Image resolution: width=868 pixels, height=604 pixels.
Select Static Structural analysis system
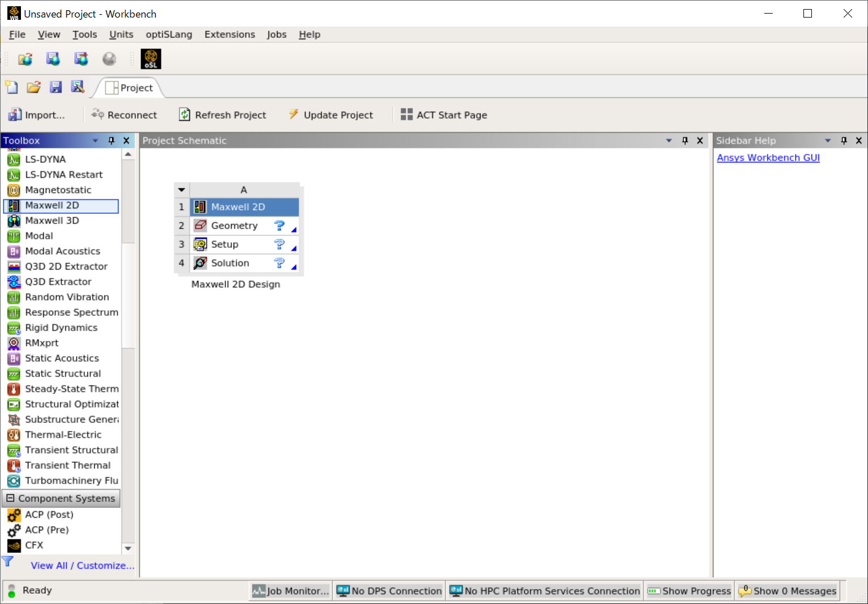(x=62, y=373)
